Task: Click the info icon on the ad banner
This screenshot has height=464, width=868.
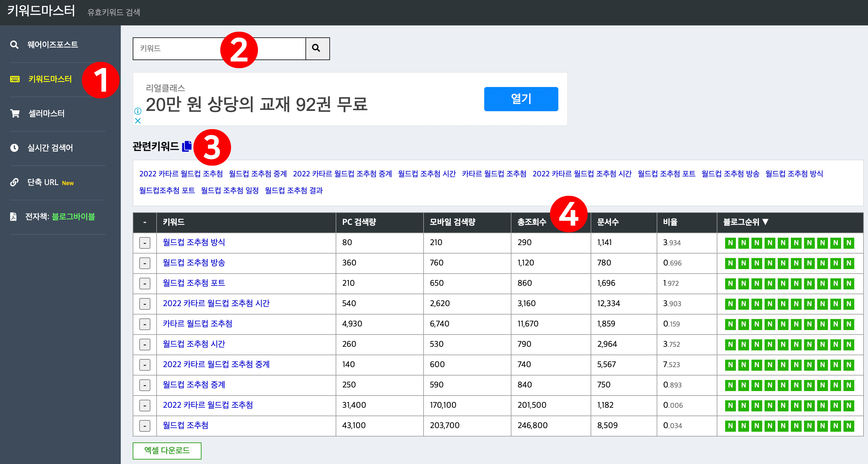Action: click(x=138, y=112)
